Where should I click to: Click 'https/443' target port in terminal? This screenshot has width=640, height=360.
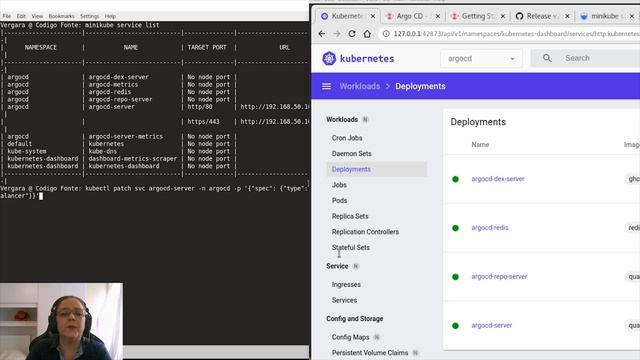coord(203,122)
